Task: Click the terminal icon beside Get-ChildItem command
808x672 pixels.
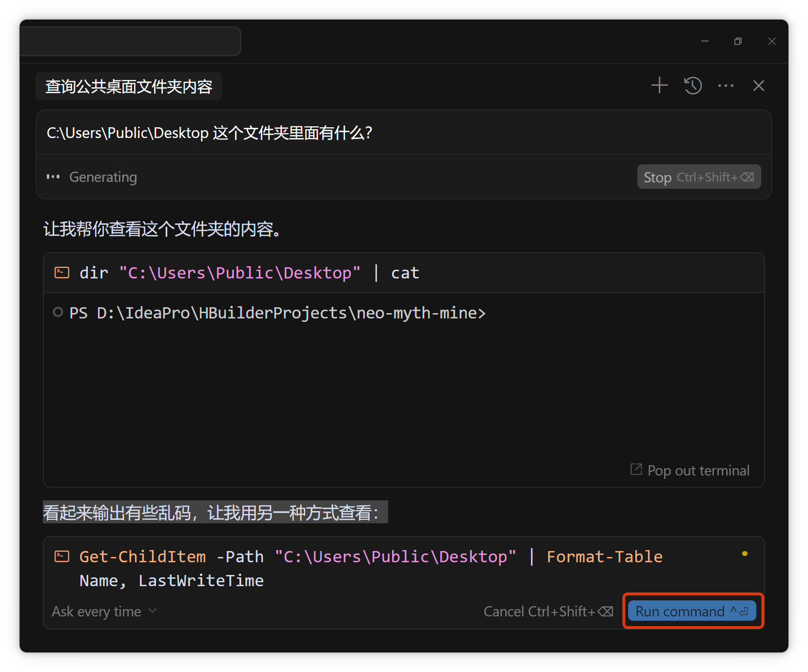Action: pos(62,556)
